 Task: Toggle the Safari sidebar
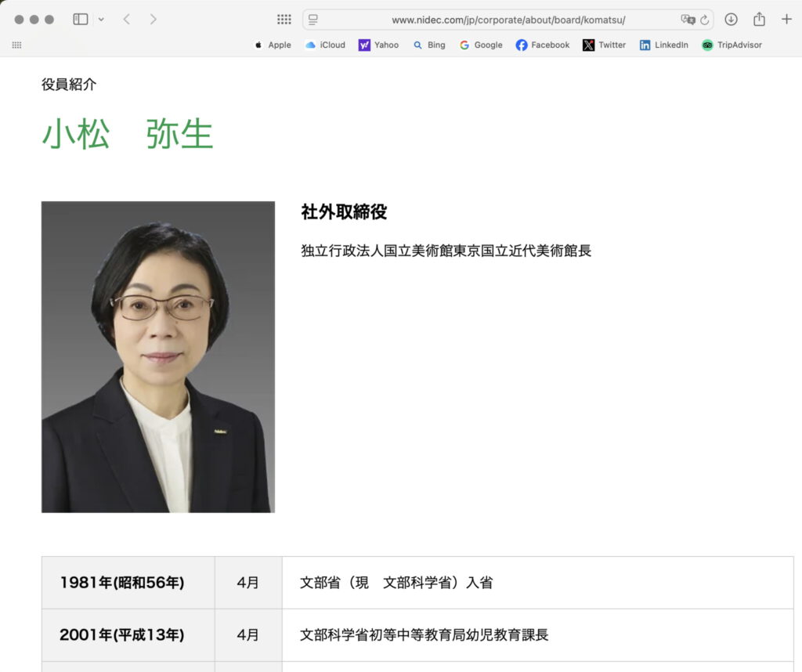coord(81,20)
